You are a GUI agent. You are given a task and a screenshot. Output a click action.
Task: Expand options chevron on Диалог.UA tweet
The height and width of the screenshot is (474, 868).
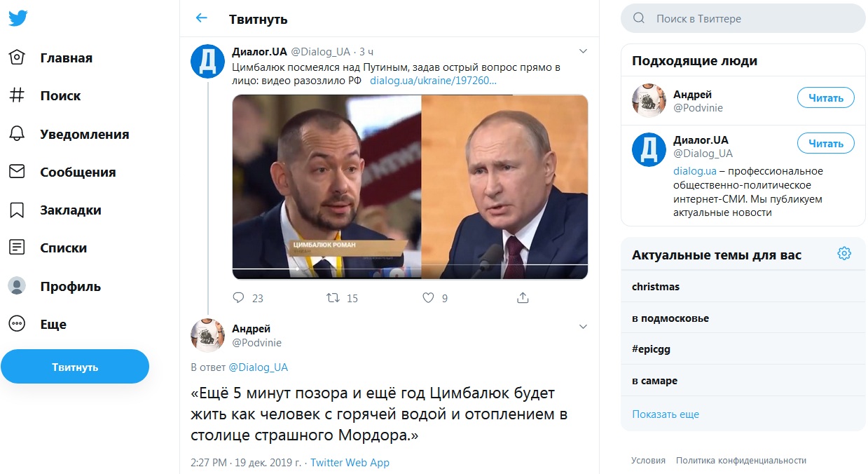pos(583,51)
